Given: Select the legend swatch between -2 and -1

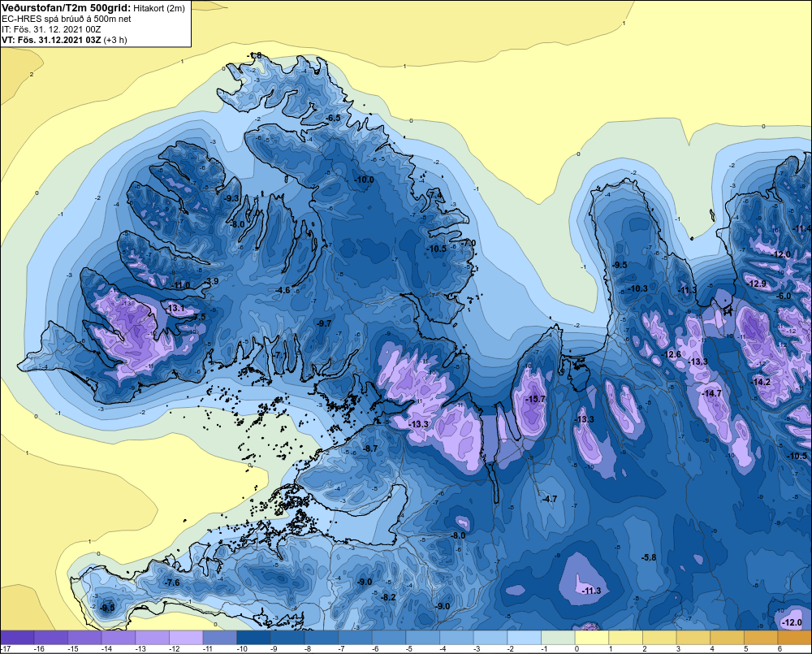Looking at the screenshot, I should [x=524, y=638].
